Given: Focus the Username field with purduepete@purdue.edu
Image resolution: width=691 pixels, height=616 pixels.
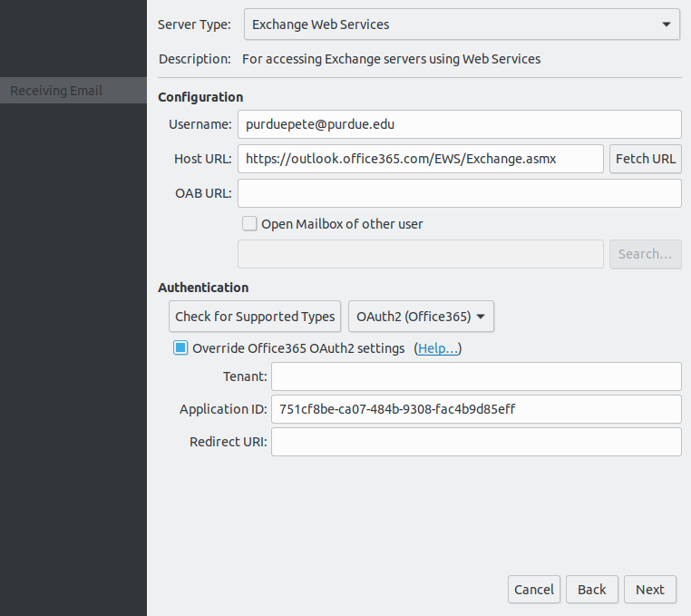Looking at the screenshot, I should click(x=459, y=124).
